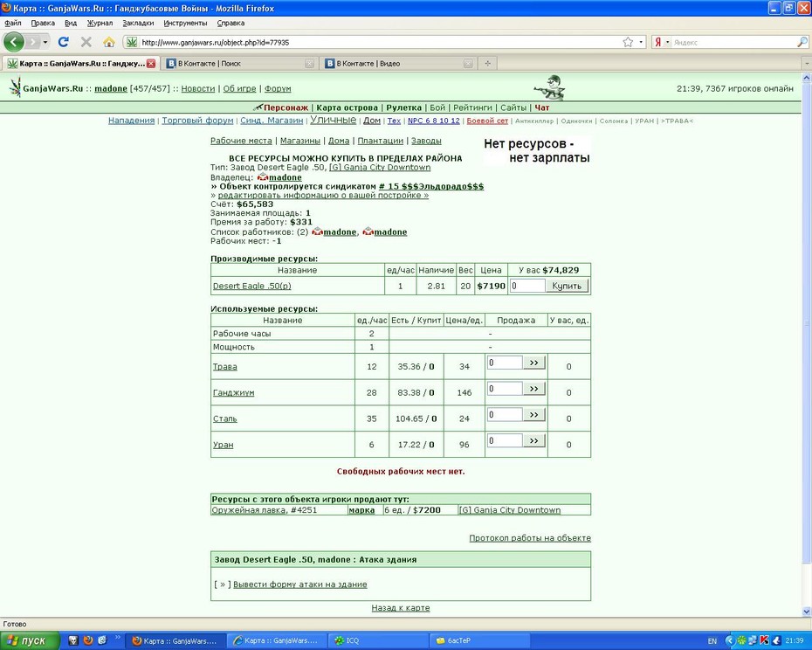The height and width of the screenshot is (650, 812).
Task: Switch to the 'В Контакте | Поиск' tab
Action: (239, 63)
